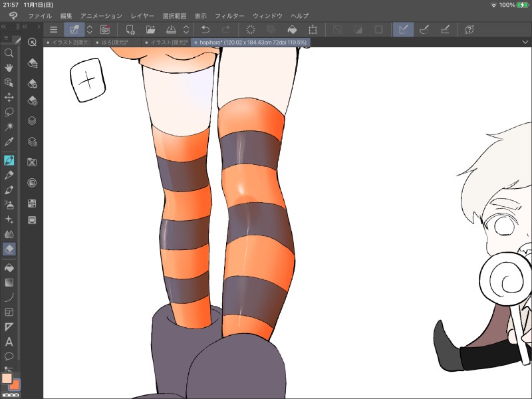
Task: Expand the save options up-down arrows
Action: click(186, 29)
